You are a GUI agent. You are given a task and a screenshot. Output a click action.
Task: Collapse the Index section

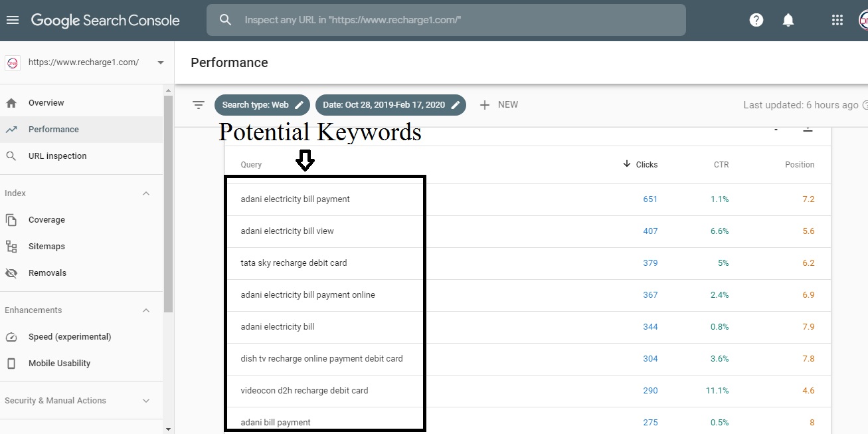point(146,193)
